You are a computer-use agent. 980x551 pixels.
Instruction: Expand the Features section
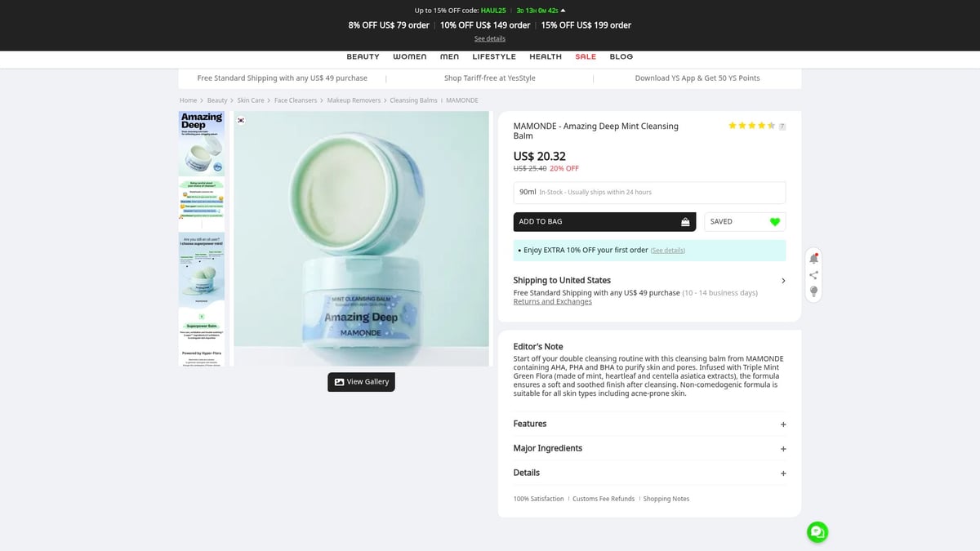coord(783,424)
